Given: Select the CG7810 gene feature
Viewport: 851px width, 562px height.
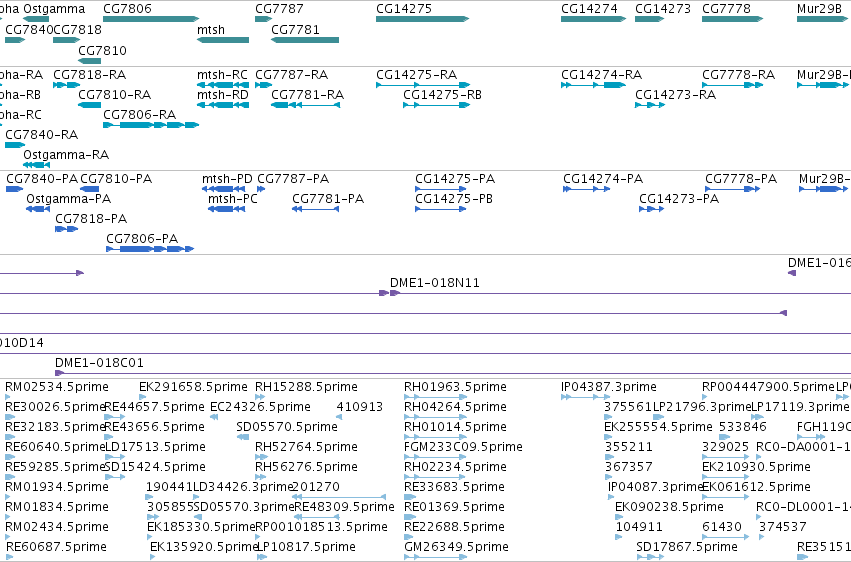Looking at the screenshot, I should click(x=89, y=61).
